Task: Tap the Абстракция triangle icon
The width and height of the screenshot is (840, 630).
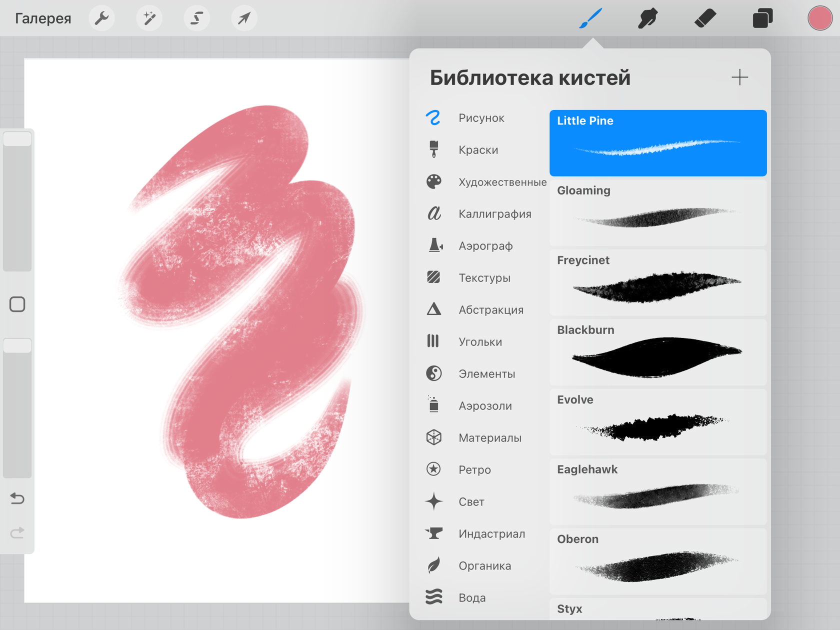Action: [433, 309]
